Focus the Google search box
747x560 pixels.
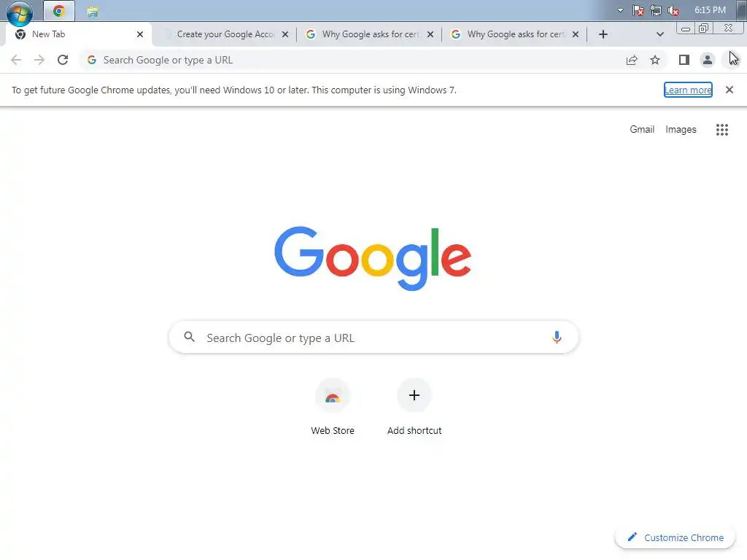click(x=373, y=338)
